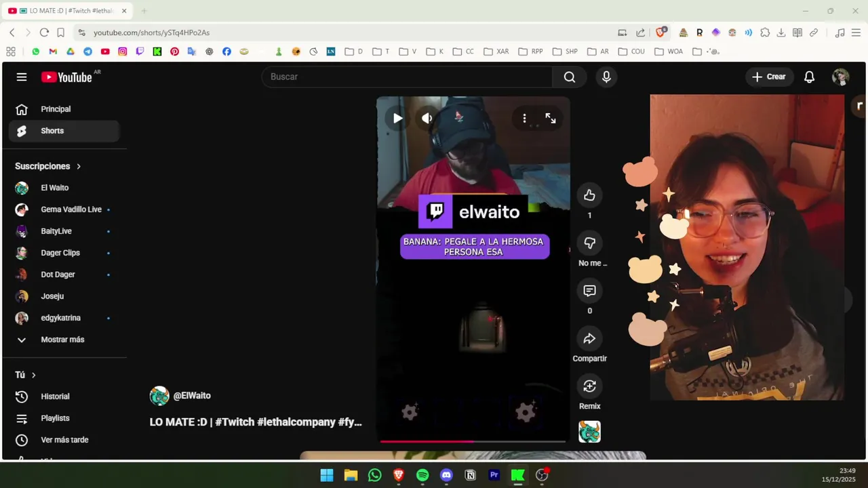The width and height of the screenshot is (868, 488).
Task: Open the comments on the short
Action: point(589,291)
